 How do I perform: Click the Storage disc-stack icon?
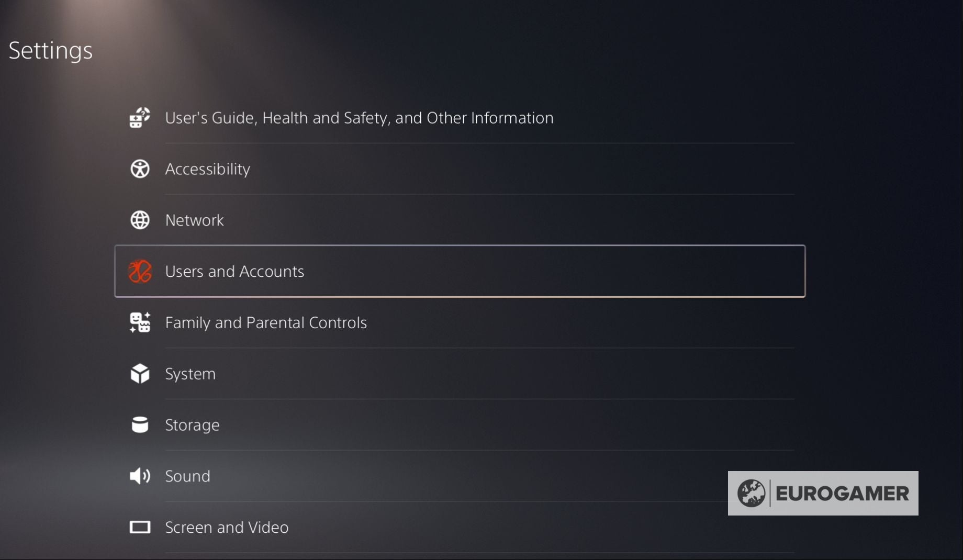[x=139, y=425]
